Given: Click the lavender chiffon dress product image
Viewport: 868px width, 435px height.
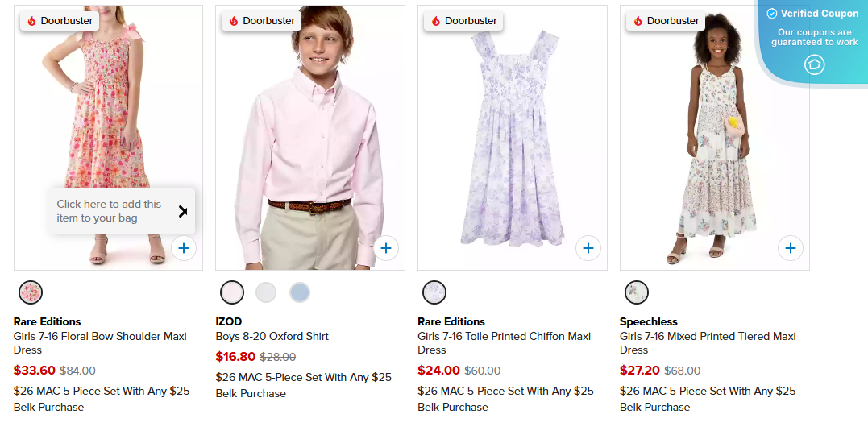Looking at the screenshot, I should 512,137.
